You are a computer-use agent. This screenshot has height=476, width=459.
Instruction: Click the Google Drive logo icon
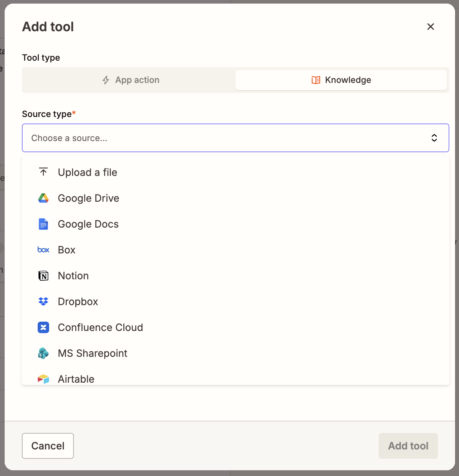(43, 198)
